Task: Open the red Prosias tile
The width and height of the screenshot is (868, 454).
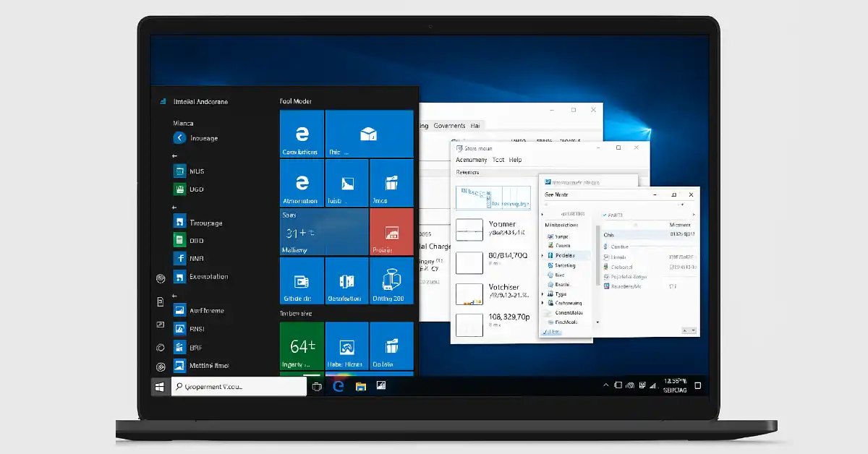Action: pos(391,231)
